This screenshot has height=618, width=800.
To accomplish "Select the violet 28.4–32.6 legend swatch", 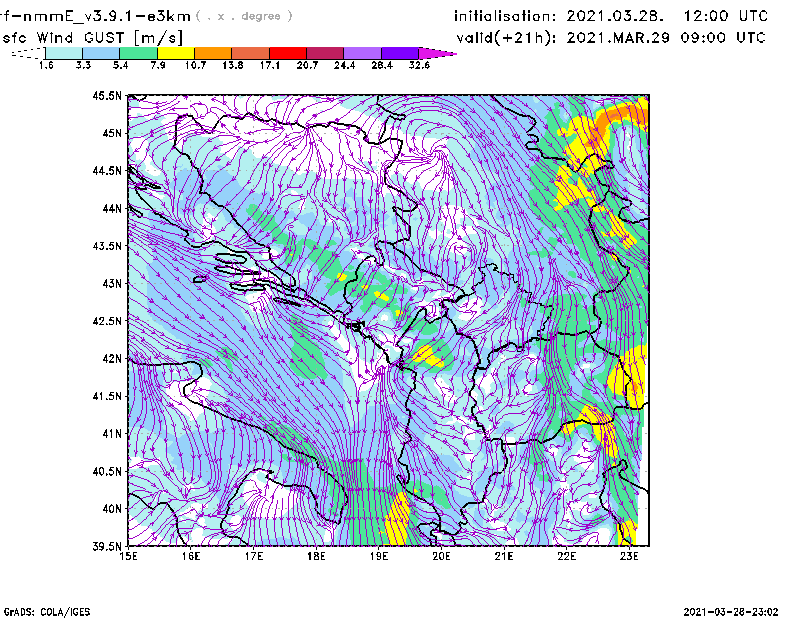I will (x=400, y=53).
